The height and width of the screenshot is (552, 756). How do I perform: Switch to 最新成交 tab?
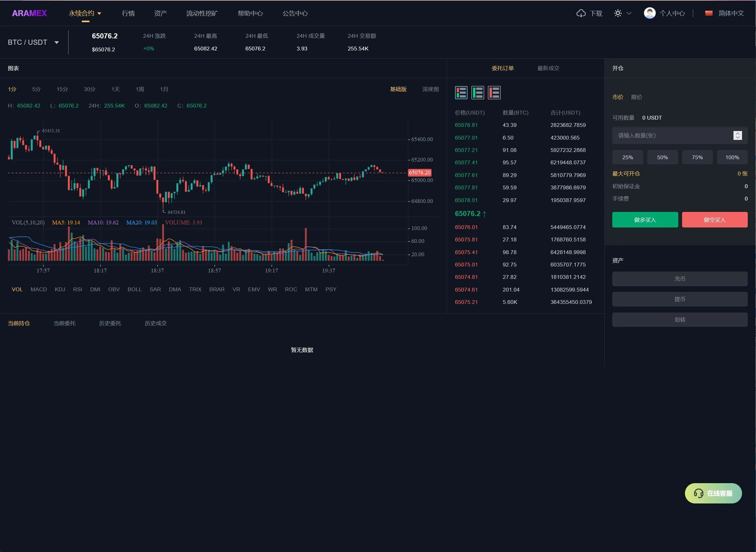click(x=548, y=68)
